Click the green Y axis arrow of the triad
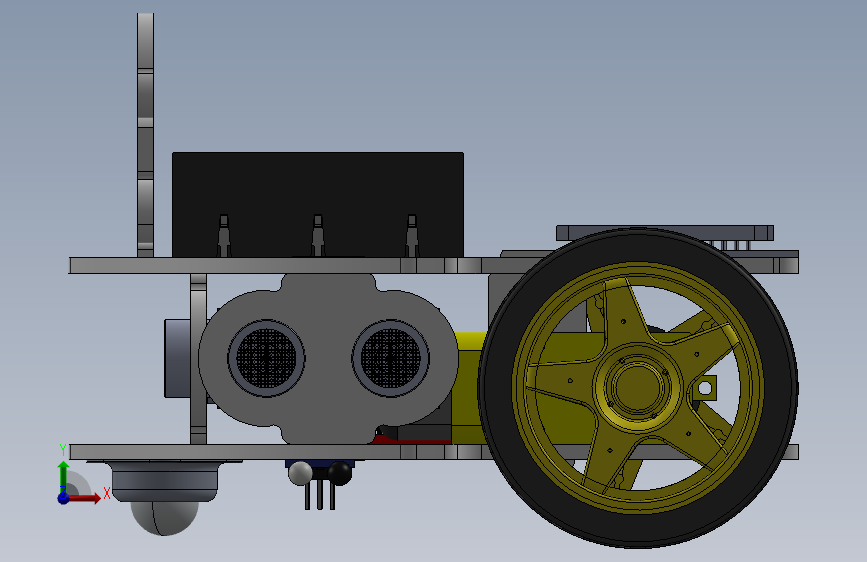Viewport: 867px width, 562px height. coord(64,475)
